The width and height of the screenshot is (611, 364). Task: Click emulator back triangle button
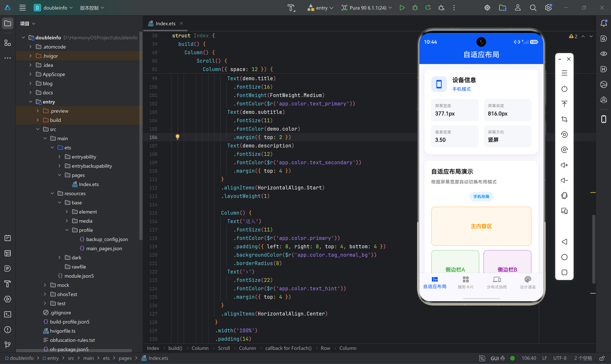(x=564, y=242)
